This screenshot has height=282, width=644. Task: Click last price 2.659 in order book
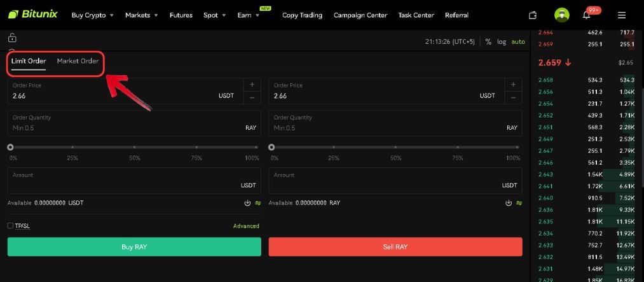[x=550, y=62]
